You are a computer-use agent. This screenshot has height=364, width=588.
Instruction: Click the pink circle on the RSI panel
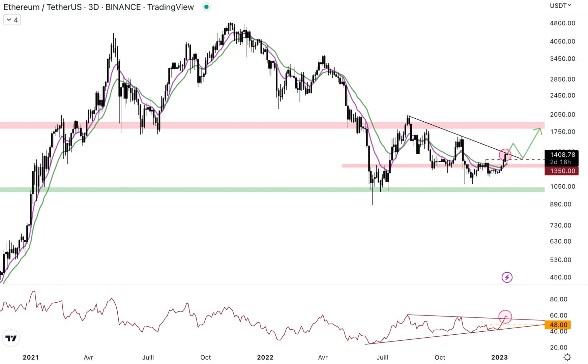click(x=505, y=316)
